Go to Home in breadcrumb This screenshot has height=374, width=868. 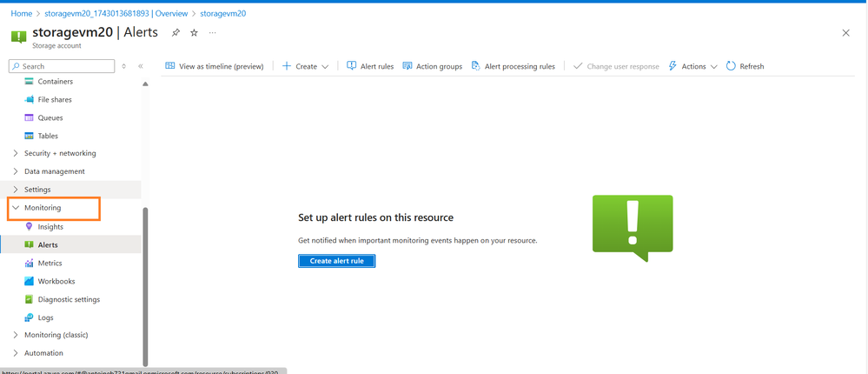(22, 13)
